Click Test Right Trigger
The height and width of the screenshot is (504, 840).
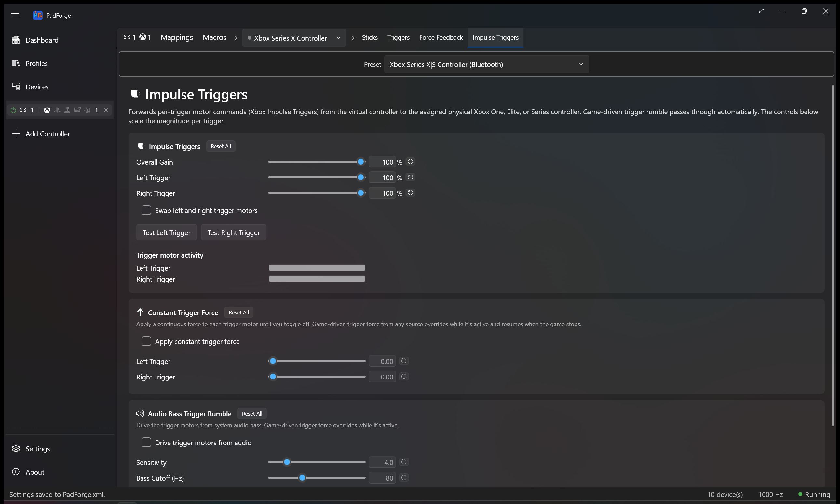[234, 232]
